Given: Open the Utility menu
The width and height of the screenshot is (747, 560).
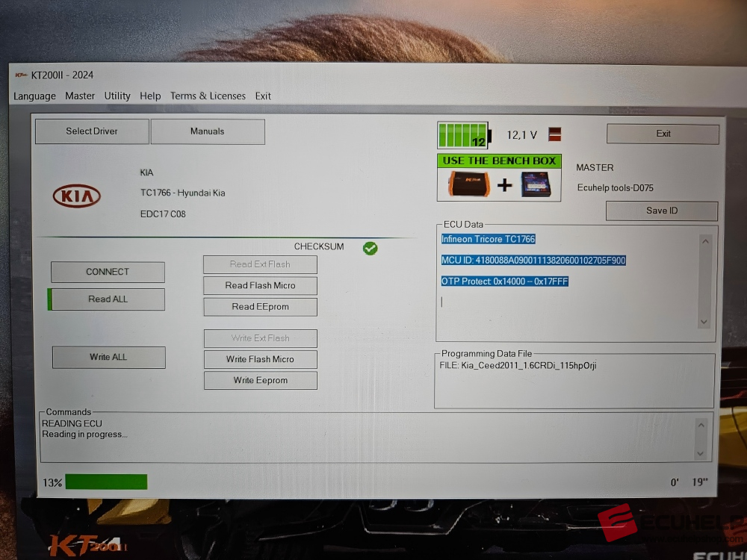Looking at the screenshot, I should pos(117,96).
